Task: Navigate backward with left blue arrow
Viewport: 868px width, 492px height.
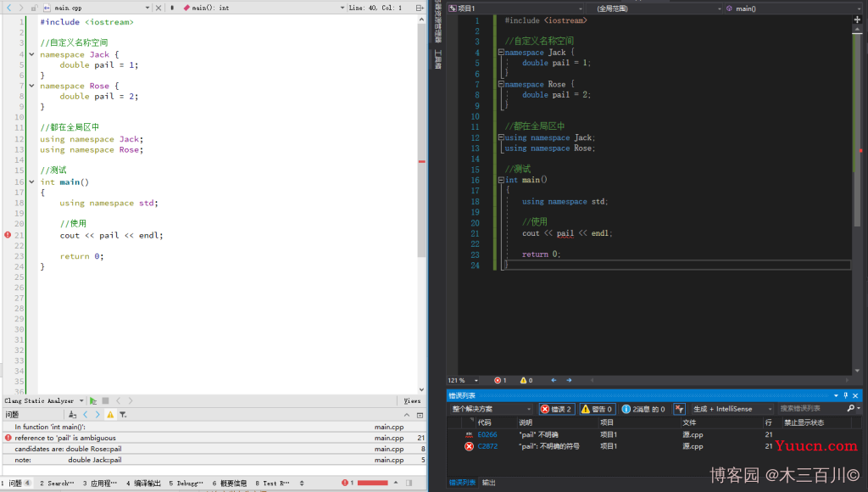Action: tap(554, 380)
